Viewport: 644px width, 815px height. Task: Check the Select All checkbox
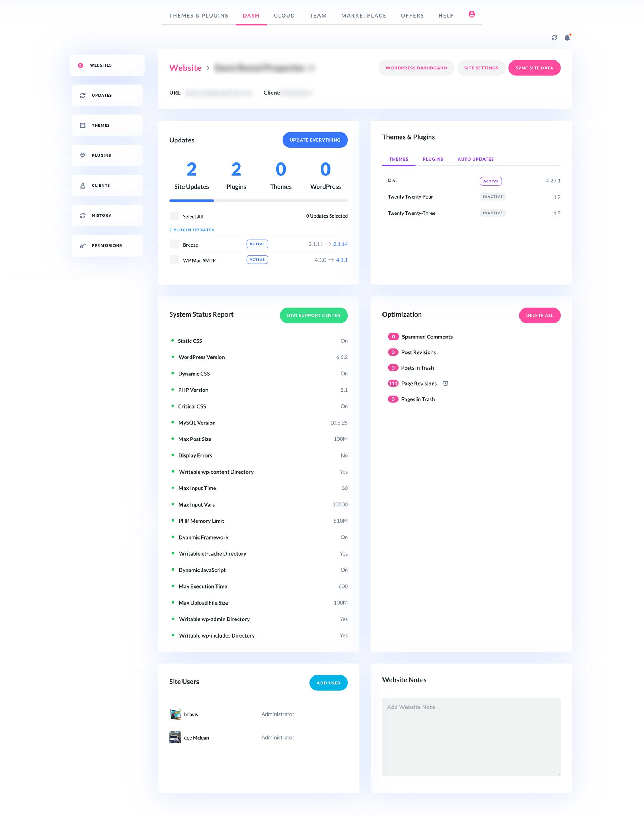pyautogui.click(x=174, y=216)
